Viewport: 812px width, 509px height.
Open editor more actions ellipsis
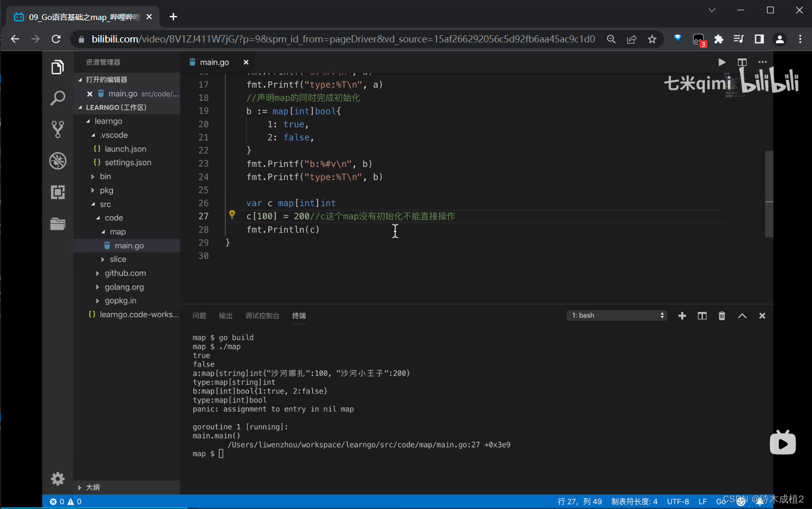coord(762,62)
